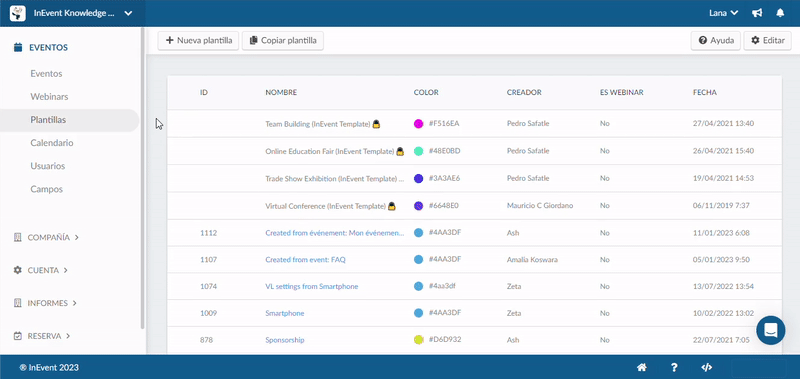The height and width of the screenshot is (379, 800).
Task: Open the notifications bell
Action: (x=780, y=13)
